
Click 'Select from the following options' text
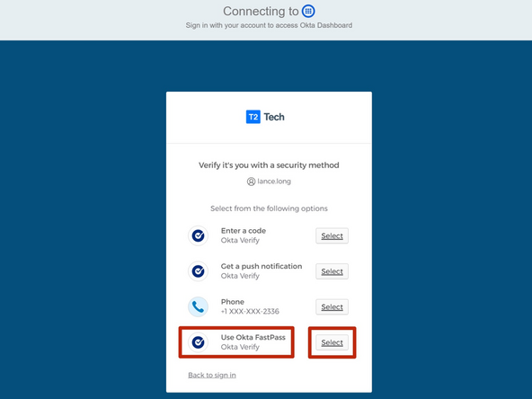269,208
